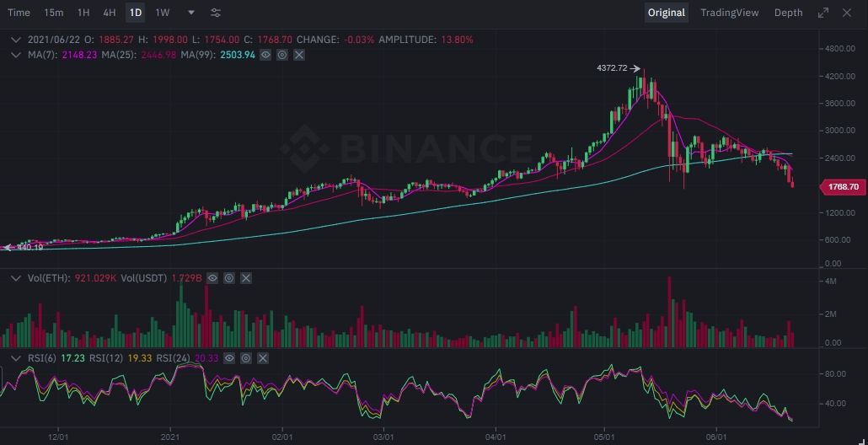Select the 15m timeframe
868x445 pixels.
click(x=53, y=13)
